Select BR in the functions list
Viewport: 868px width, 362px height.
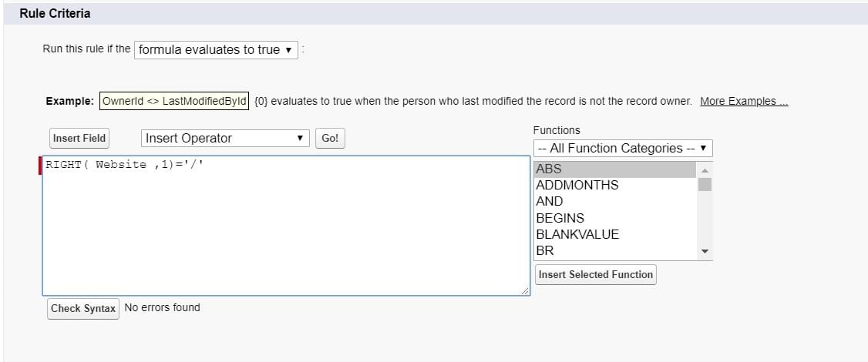pos(615,251)
